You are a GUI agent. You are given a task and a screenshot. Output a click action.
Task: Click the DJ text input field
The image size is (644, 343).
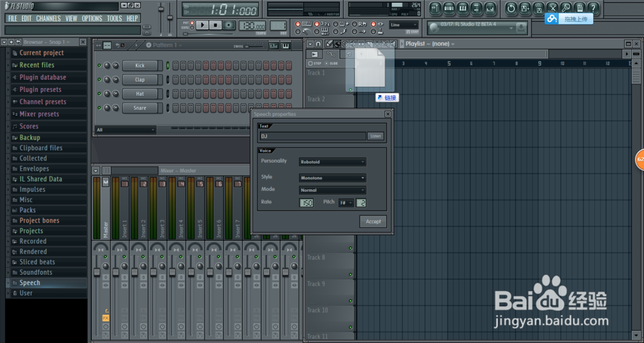[x=313, y=136]
